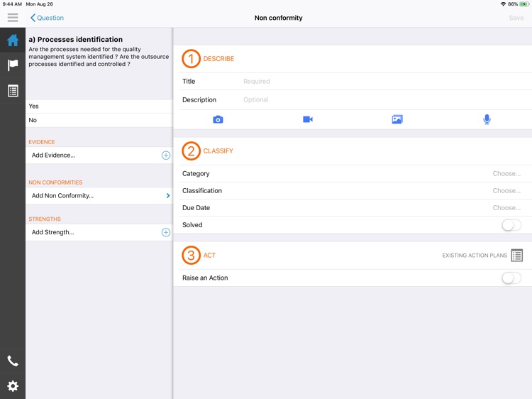Viewport: 532px width, 399px height.
Task: Tap the camera icon to take photo
Action: pos(218,120)
